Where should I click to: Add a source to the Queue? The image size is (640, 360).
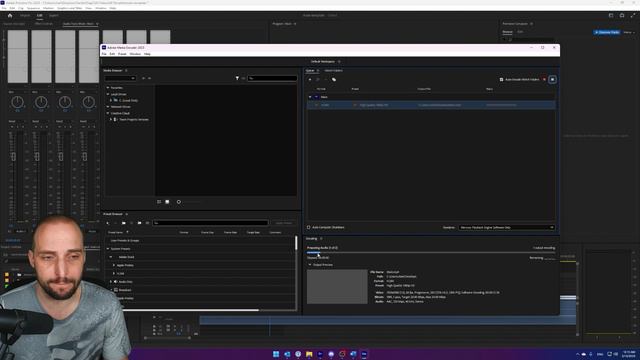[x=310, y=80]
